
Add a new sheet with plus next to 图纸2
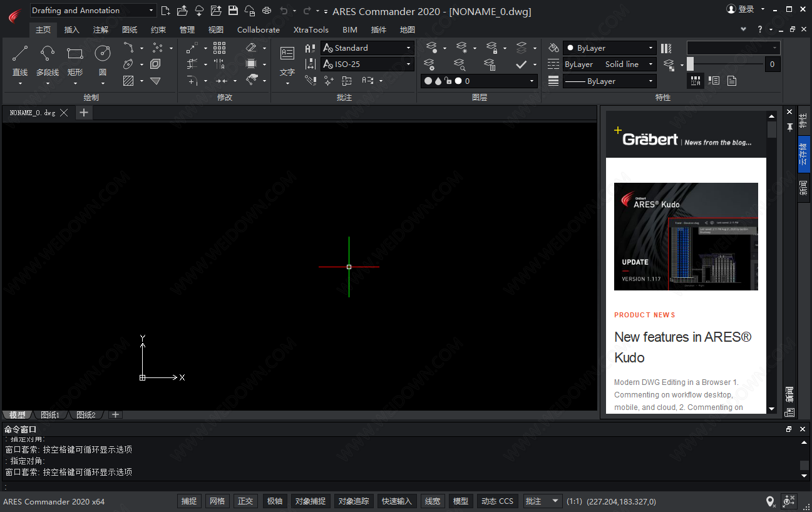115,414
